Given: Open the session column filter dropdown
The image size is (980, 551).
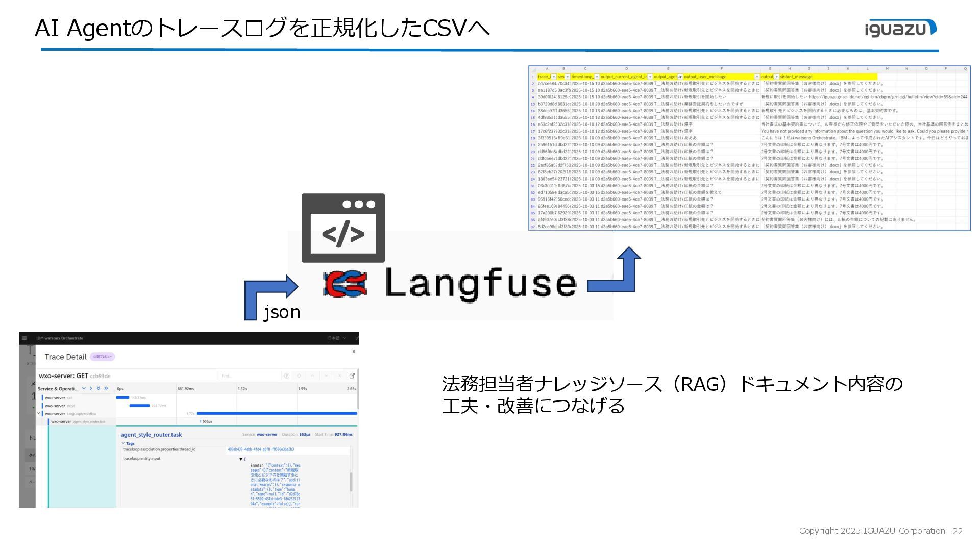Looking at the screenshot, I should click(568, 77).
